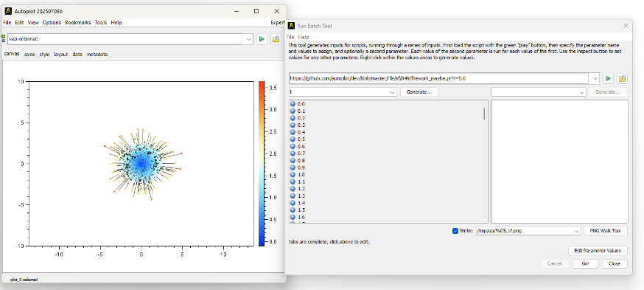
Task: Select the blue ball icon for value 1.2
Action: [x=293, y=189]
